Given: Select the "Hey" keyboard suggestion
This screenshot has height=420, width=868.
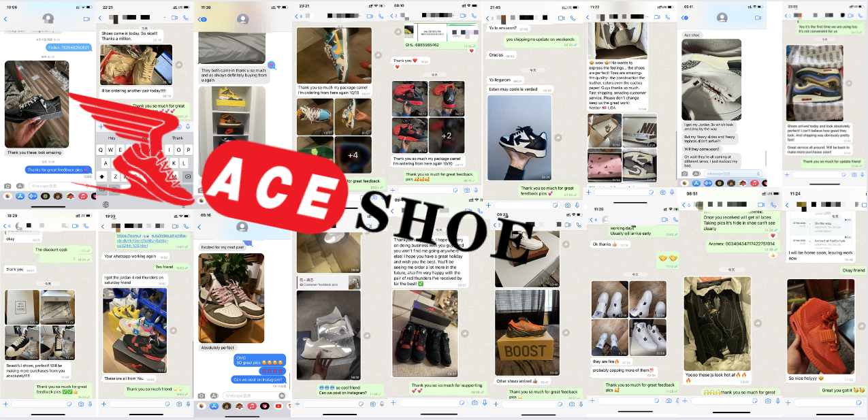Looking at the screenshot, I should (x=112, y=138).
